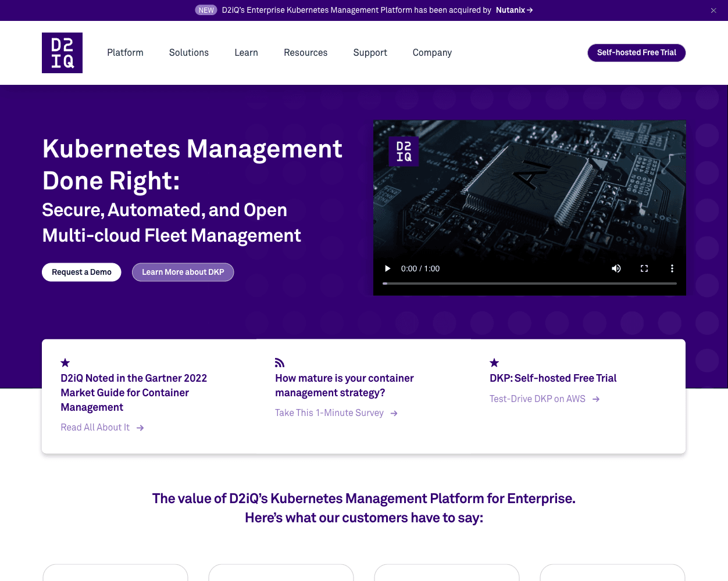728x581 pixels.
Task: Open the Solutions menu
Action: (189, 53)
